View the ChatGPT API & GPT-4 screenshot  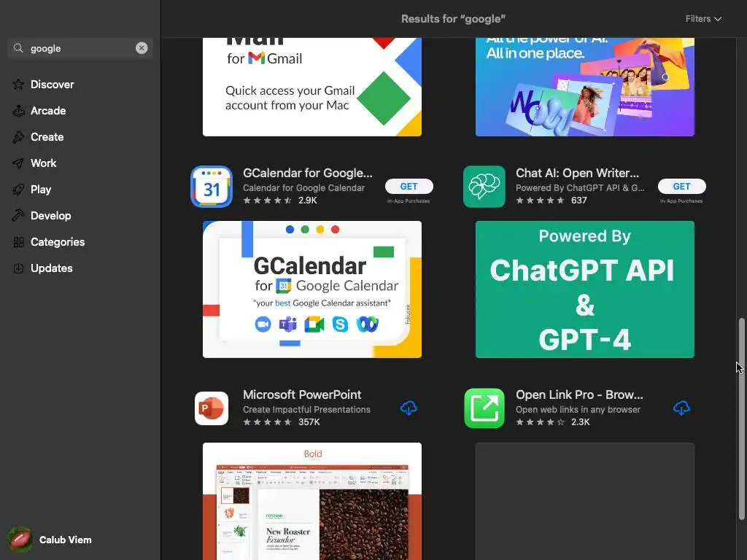(x=584, y=289)
